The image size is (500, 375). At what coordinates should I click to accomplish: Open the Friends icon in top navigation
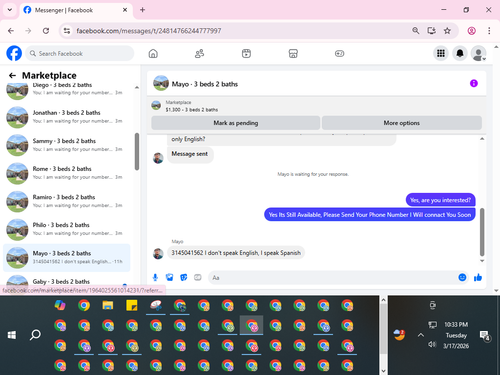pyautogui.click(x=199, y=53)
